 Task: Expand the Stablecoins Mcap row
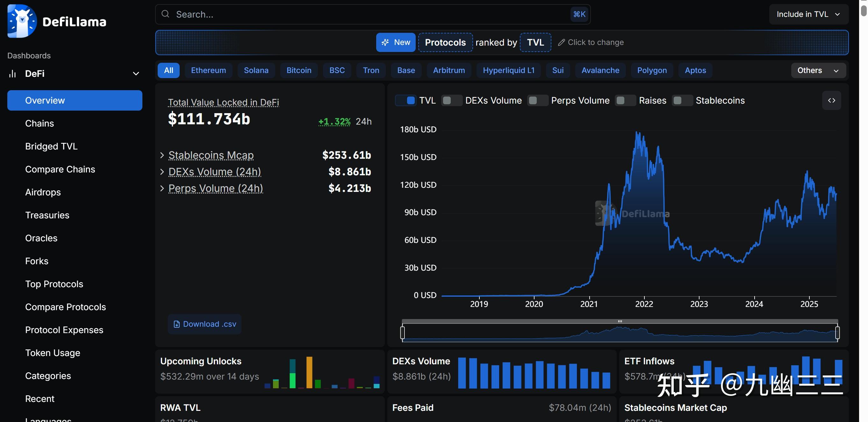[162, 155]
